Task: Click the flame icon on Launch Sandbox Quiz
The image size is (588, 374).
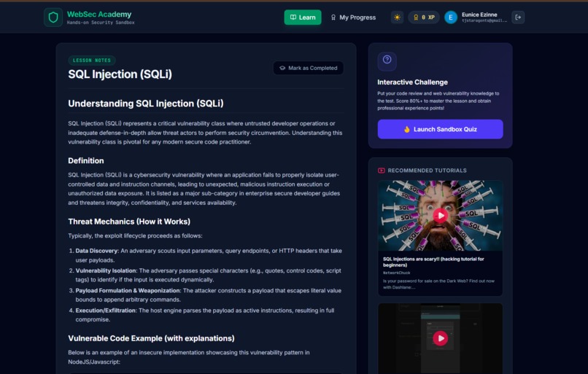Action: click(x=407, y=129)
